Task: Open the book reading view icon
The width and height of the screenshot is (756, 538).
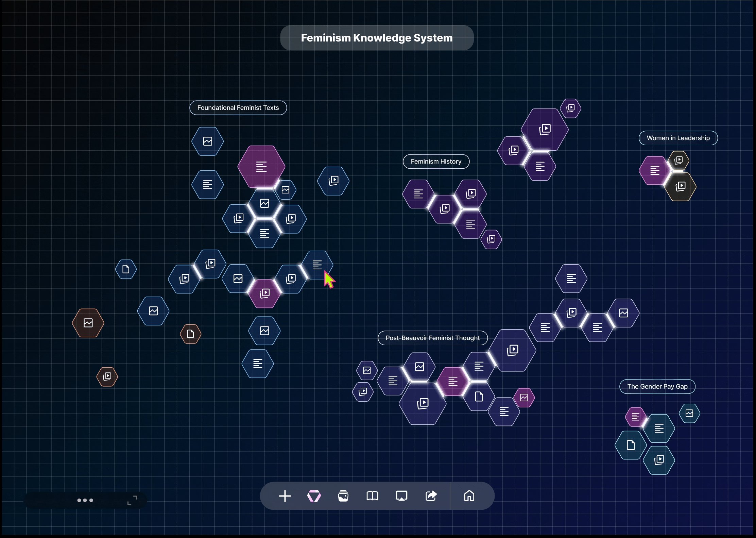Action: click(x=372, y=496)
